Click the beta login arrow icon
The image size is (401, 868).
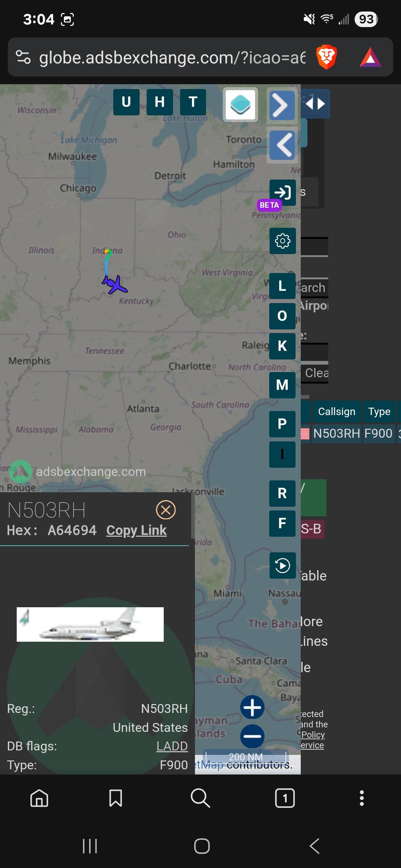[283, 193]
